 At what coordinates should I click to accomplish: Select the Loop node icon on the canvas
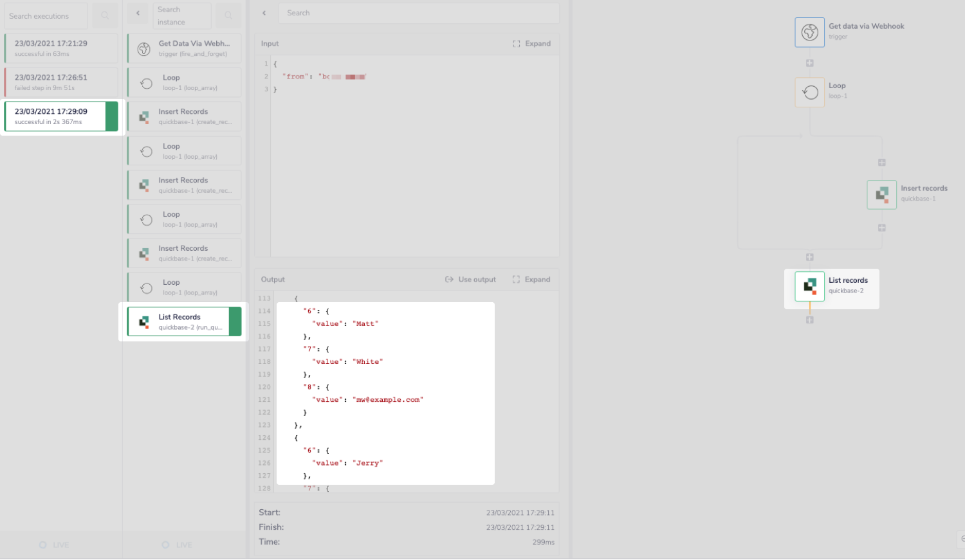point(809,92)
